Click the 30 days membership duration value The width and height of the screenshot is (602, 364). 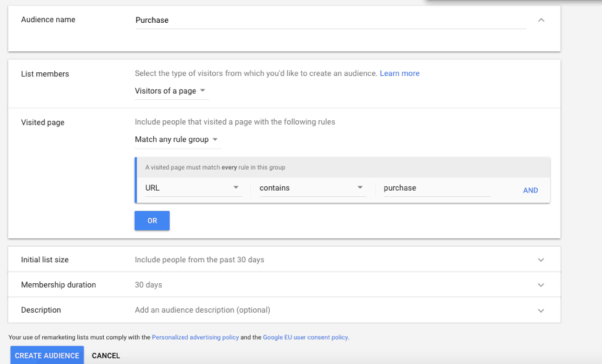click(148, 285)
